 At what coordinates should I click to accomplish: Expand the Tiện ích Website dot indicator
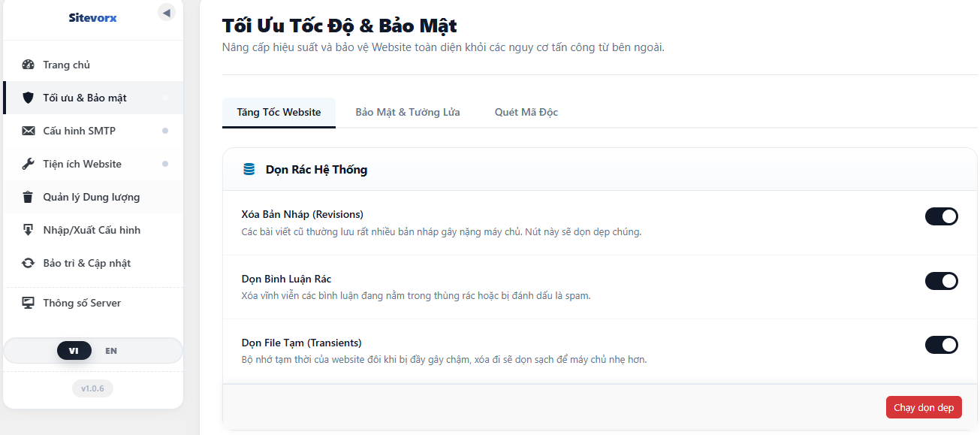(165, 164)
